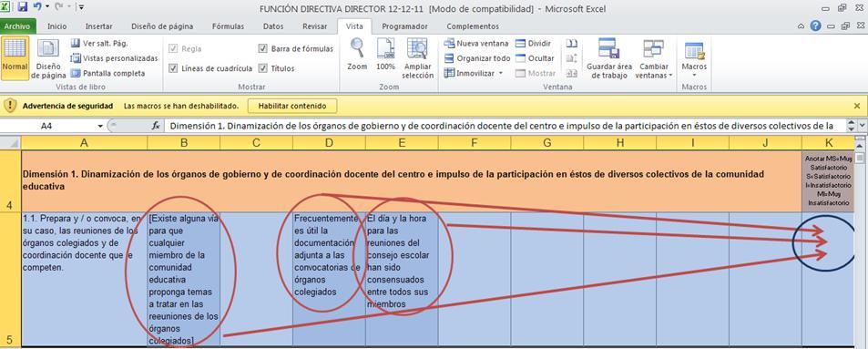
Task: Click the fx Insert Function icon
Action: point(156,126)
